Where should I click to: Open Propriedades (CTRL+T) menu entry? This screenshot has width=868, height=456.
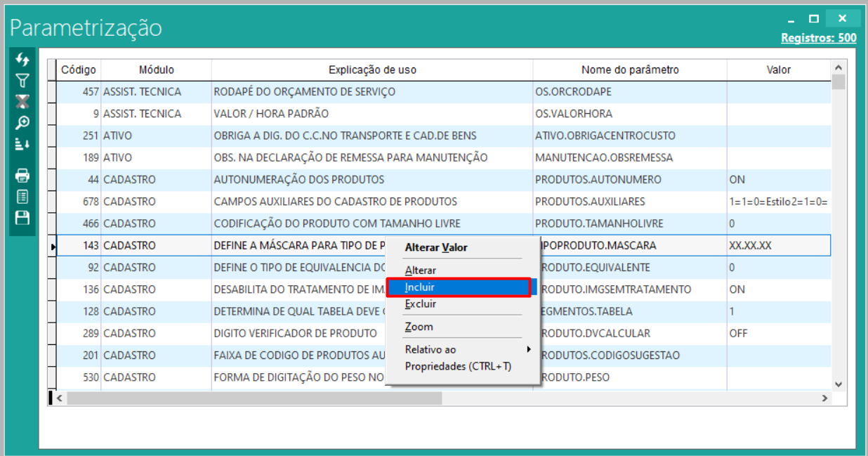click(x=458, y=366)
